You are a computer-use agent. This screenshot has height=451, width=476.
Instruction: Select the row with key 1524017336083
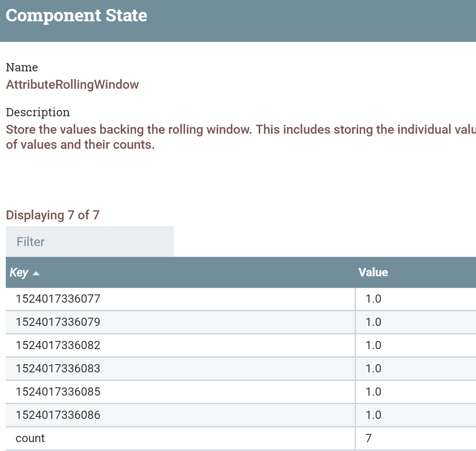(58, 369)
